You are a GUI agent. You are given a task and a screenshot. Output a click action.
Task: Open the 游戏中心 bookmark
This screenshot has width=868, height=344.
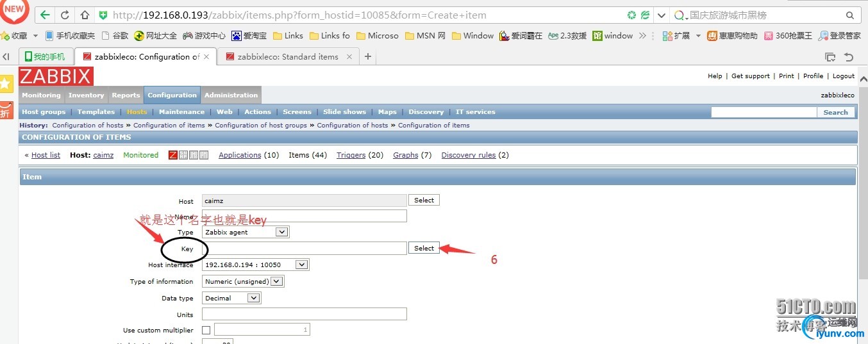click(204, 36)
